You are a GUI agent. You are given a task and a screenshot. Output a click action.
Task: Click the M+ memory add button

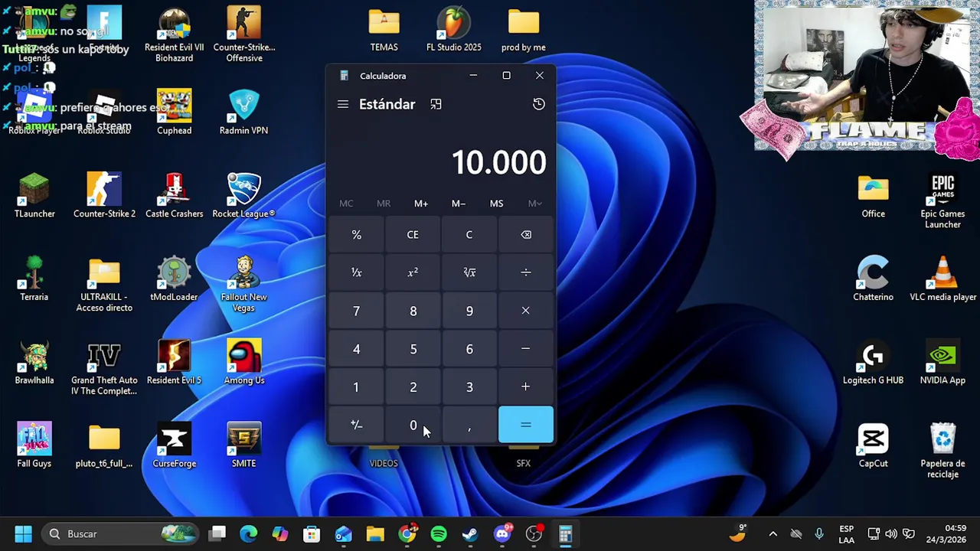[x=421, y=204]
